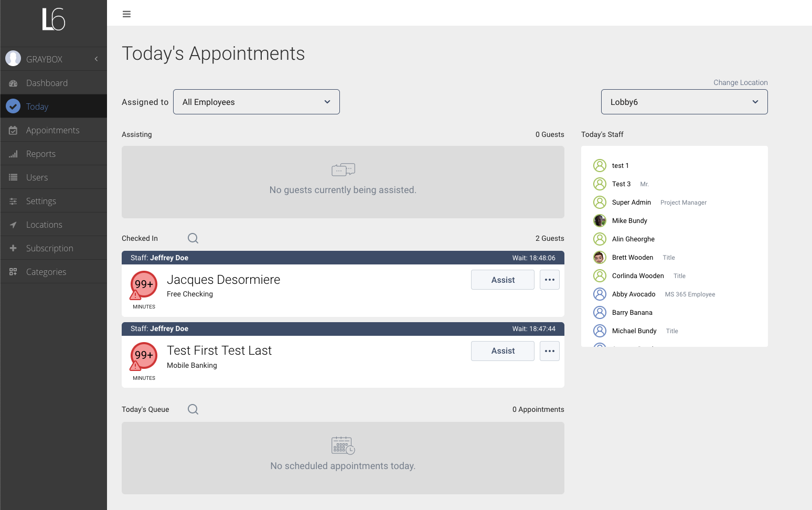Click the empty queue calendar icon
812x510 pixels.
click(343, 445)
